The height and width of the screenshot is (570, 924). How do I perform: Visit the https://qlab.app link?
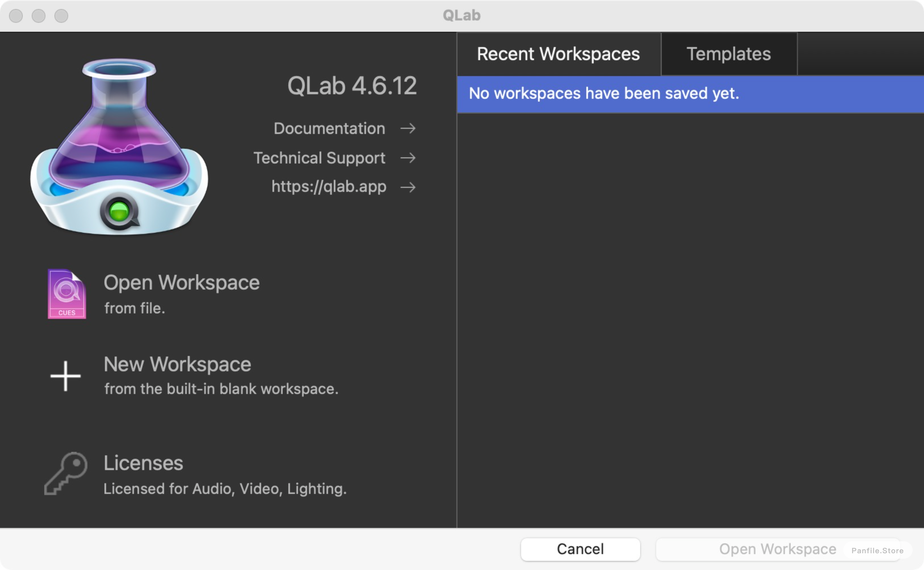329,186
